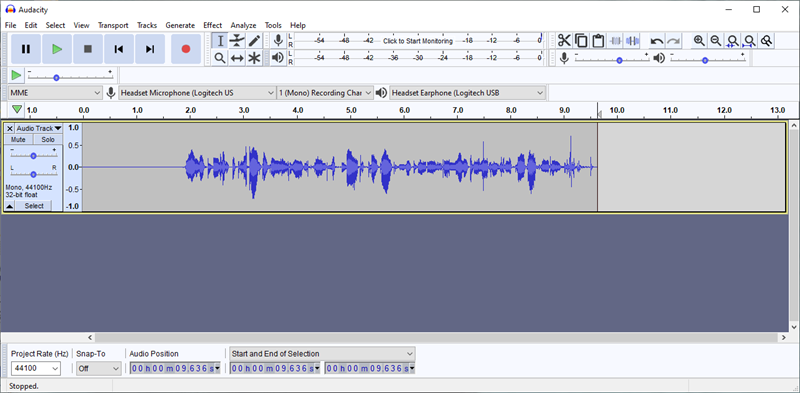Click the Pause transport button
Screen dimensions: 800x393
26,49
